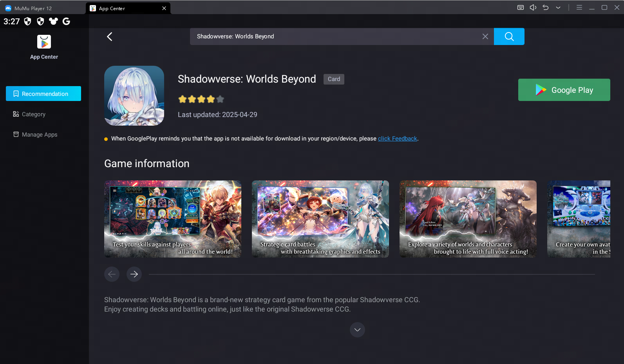Click the star rating of the game

click(201, 99)
